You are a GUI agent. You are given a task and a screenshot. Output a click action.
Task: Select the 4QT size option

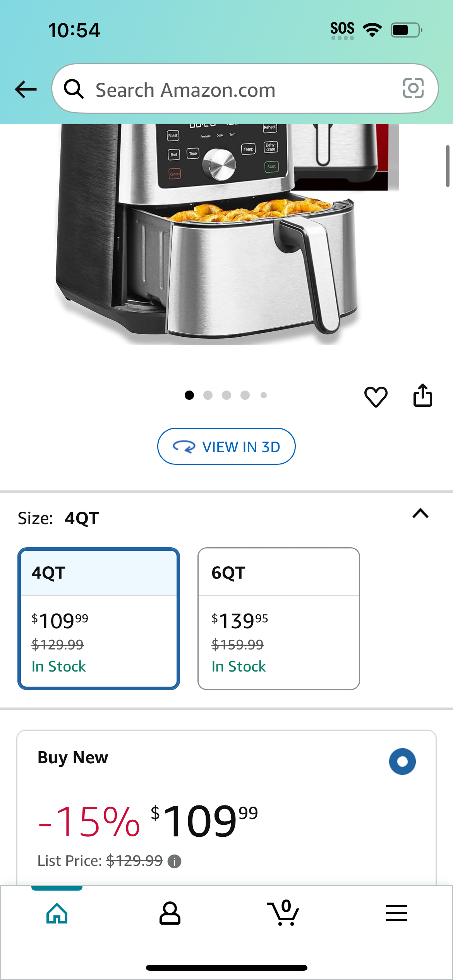pos(99,618)
